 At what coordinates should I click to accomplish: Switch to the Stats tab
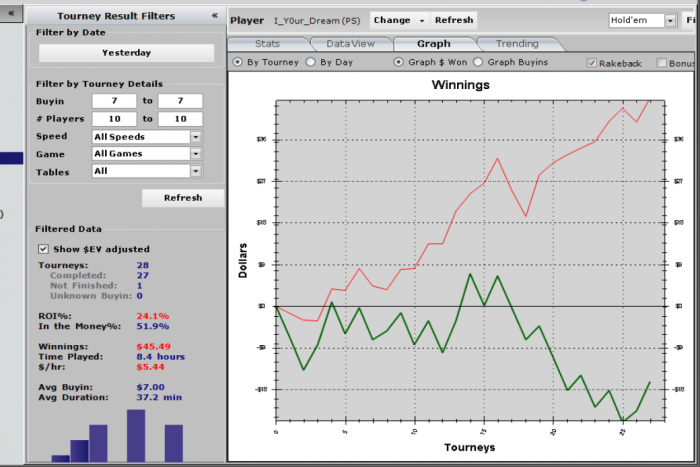pyautogui.click(x=267, y=44)
